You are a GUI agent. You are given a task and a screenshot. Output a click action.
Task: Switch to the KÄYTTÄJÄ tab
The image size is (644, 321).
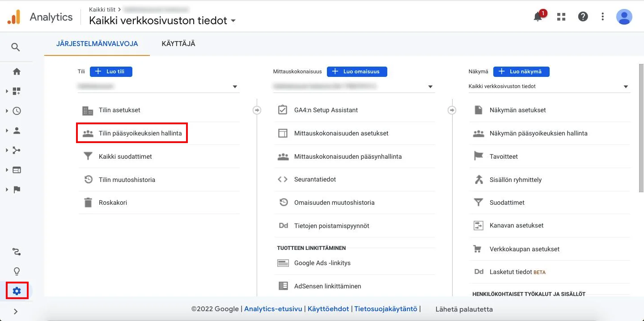[x=178, y=43]
